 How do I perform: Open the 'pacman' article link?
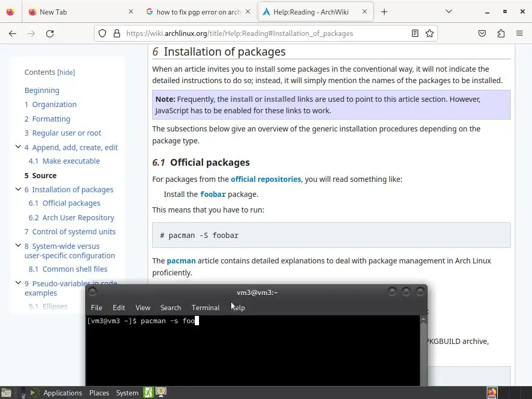click(x=181, y=261)
